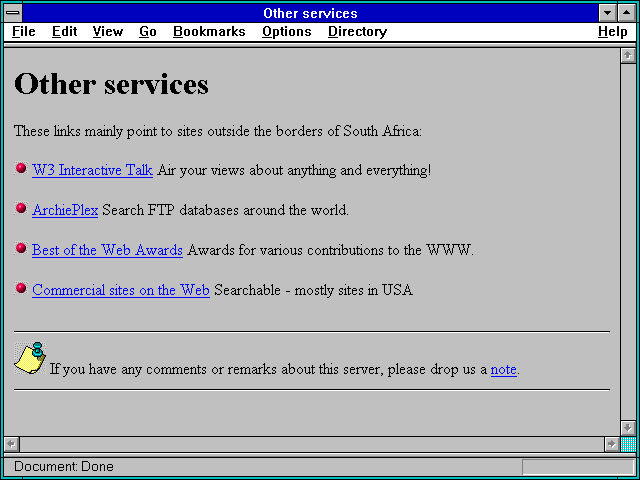Click the vertical scrollbar track
The image size is (640, 480).
628,242
